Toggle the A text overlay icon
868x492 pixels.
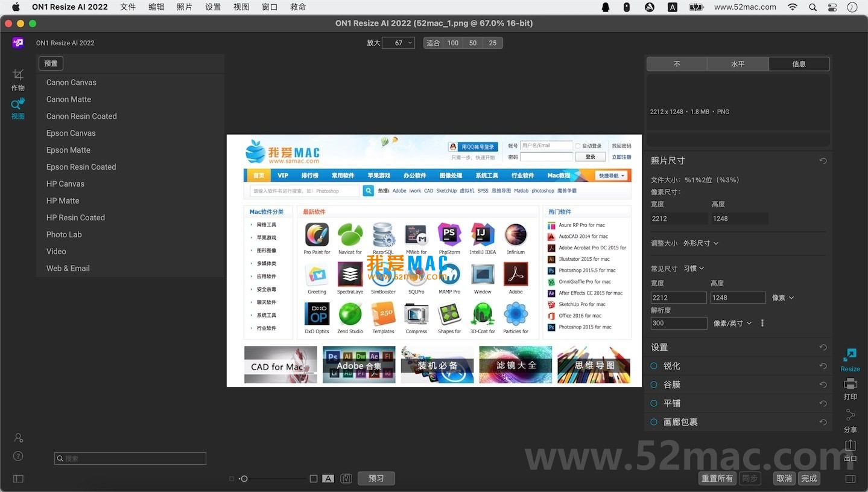[328, 479]
